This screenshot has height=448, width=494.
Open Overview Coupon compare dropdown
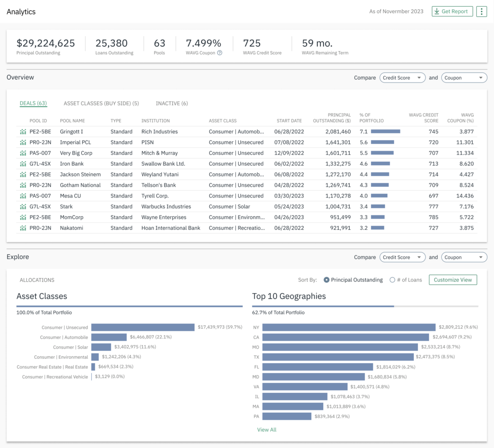coord(464,78)
